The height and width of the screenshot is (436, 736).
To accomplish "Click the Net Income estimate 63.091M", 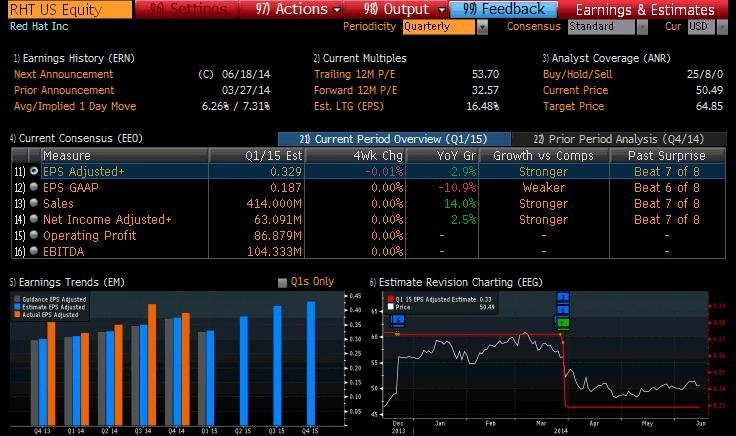I will [x=278, y=220].
